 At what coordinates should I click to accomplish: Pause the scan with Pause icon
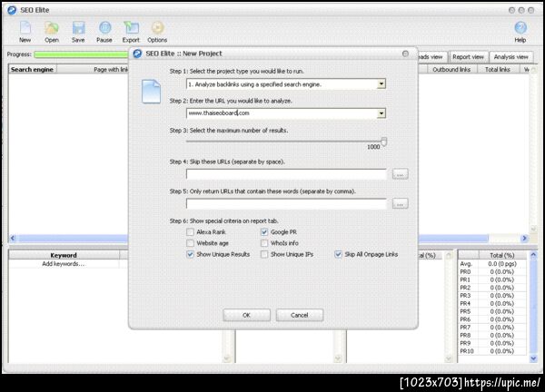tap(104, 32)
